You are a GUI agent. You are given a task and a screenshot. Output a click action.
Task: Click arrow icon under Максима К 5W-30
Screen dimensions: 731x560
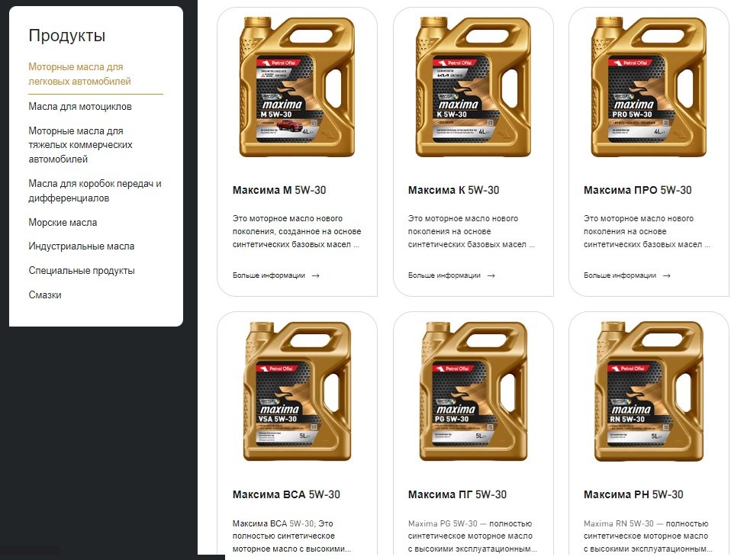pos(491,275)
